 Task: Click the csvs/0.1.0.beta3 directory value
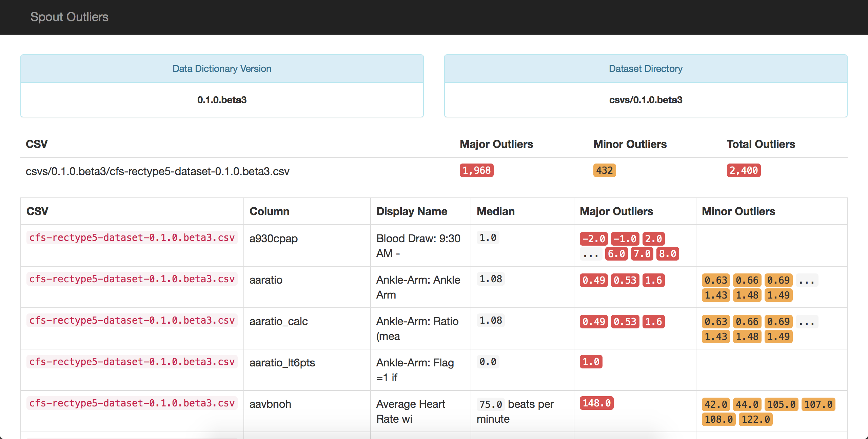click(646, 100)
